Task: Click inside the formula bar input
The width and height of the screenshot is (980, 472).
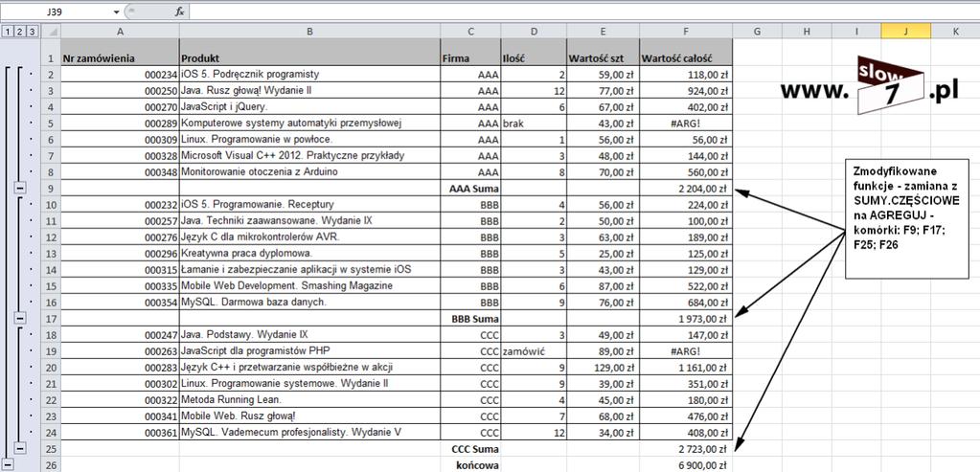Action: (x=583, y=11)
